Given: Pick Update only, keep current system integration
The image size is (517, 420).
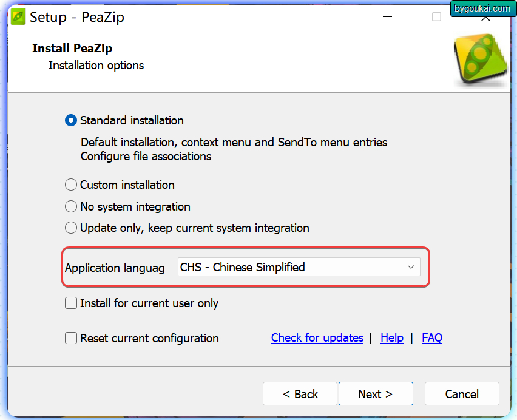Looking at the screenshot, I should (71, 228).
